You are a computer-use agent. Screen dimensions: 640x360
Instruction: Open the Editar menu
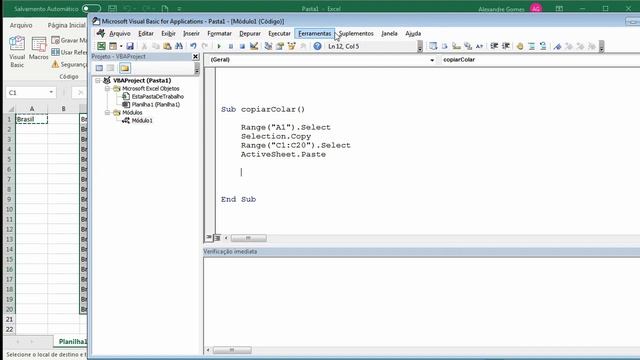click(x=146, y=33)
